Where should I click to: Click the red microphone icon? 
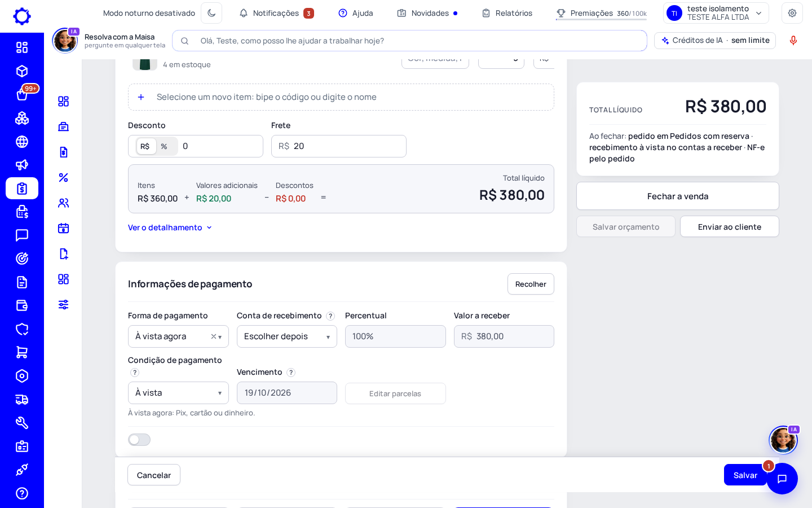pyautogui.click(x=793, y=41)
